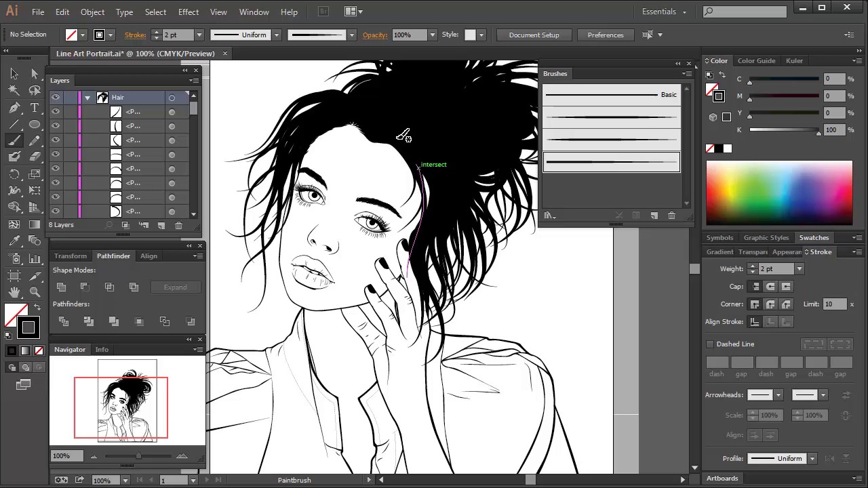Image resolution: width=868 pixels, height=488 pixels.
Task: Toggle the Align Stroke to Center option
Action: click(755, 322)
